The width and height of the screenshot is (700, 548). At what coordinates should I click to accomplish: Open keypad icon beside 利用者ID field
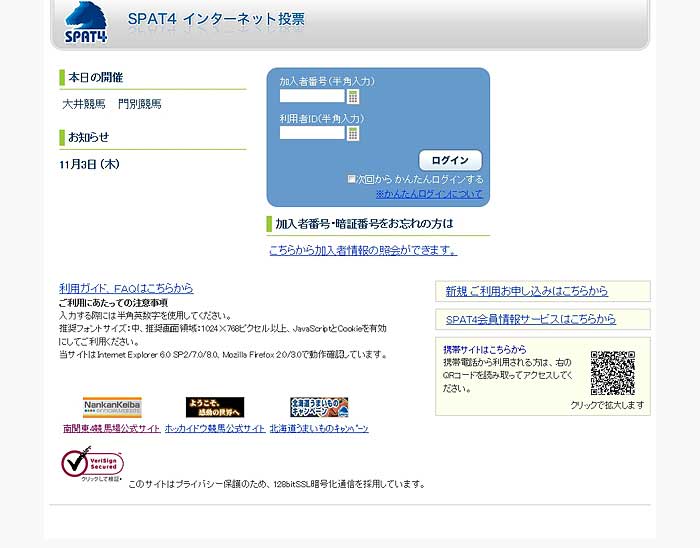[x=353, y=133]
